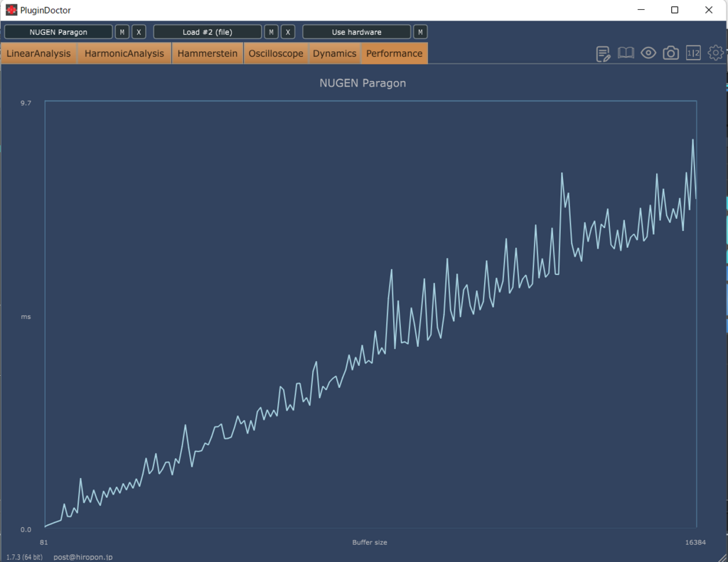The image size is (728, 562).
Task: Toggle M button next to Use hardware
Action: pos(420,32)
